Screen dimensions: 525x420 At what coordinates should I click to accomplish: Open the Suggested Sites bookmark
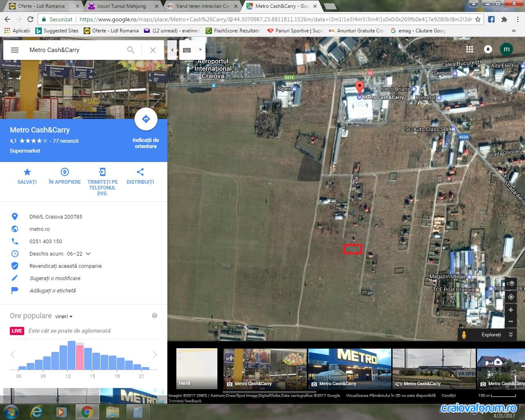pyautogui.click(x=57, y=31)
